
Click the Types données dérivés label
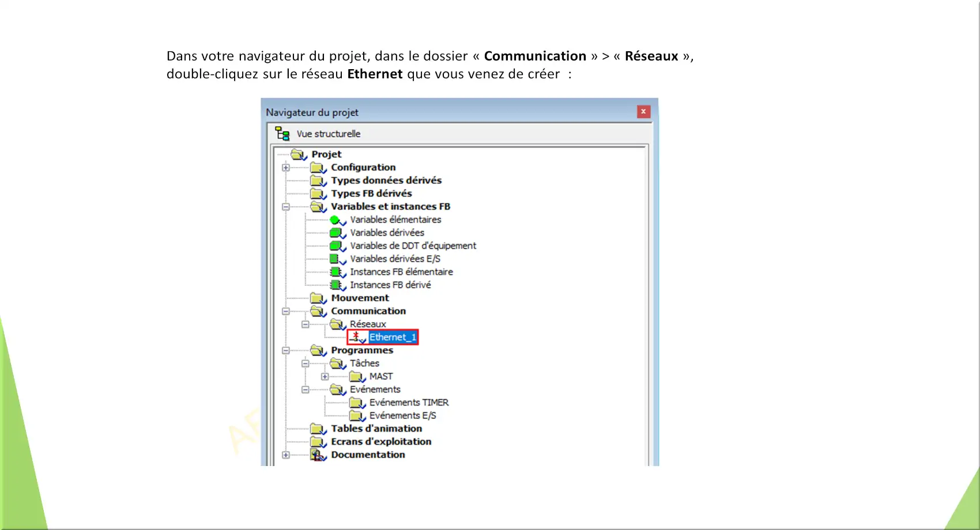pyautogui.click(x=386, y=180)
